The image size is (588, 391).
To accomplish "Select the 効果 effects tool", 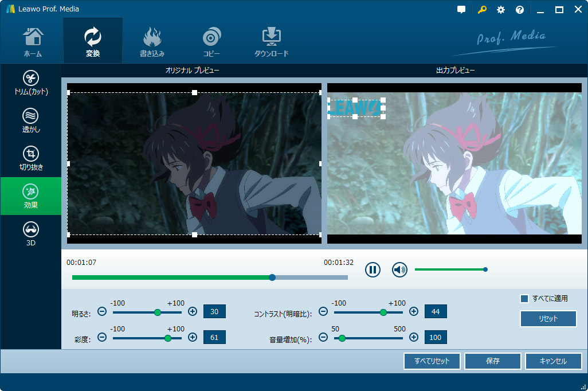I will point(31,196).
